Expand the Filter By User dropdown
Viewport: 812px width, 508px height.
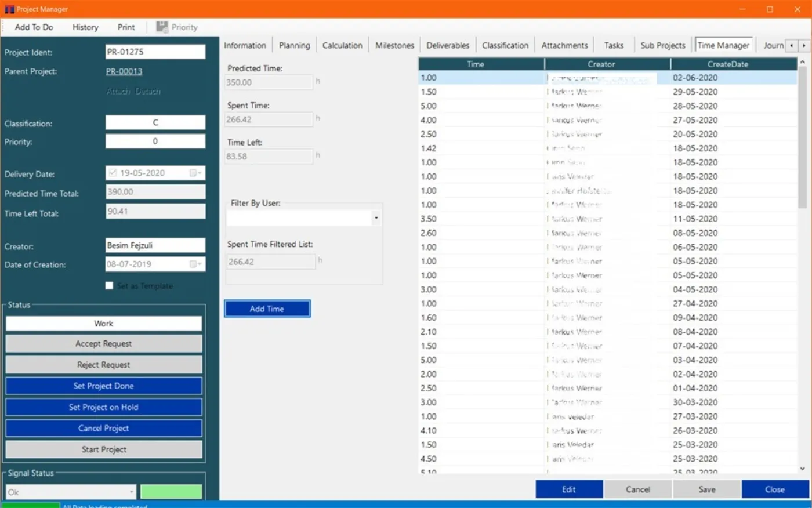376,218
